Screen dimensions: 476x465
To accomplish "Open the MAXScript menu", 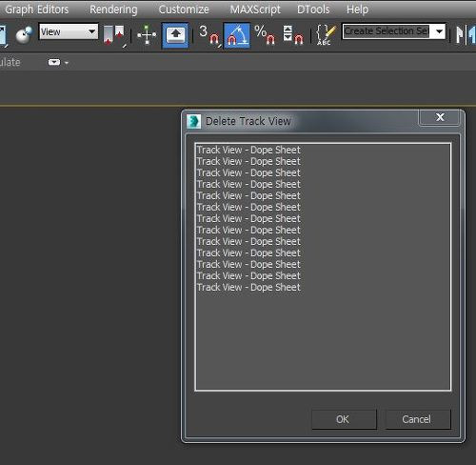I will (255, 10).
